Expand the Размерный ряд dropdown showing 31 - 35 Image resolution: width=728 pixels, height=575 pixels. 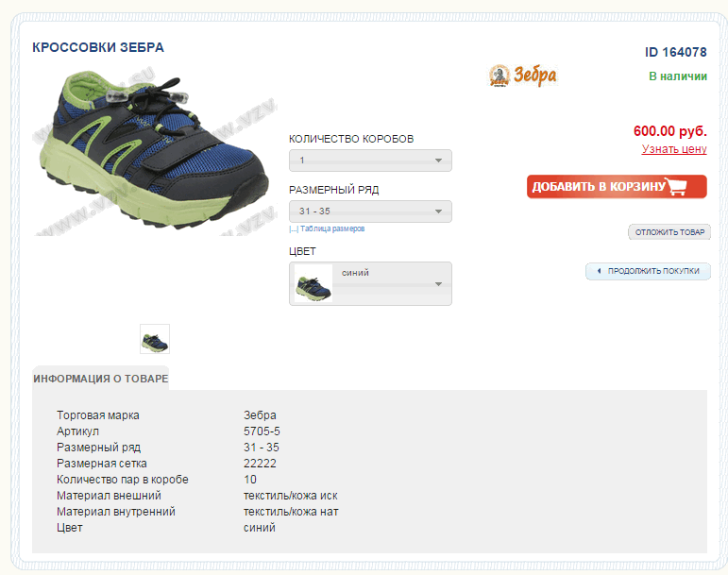click(x=370, y=211)
